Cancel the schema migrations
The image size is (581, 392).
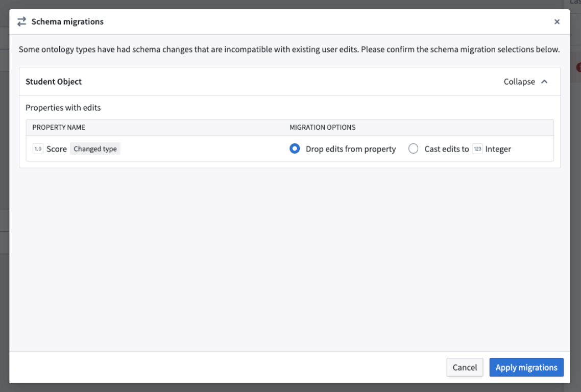[x=465, y=367]
